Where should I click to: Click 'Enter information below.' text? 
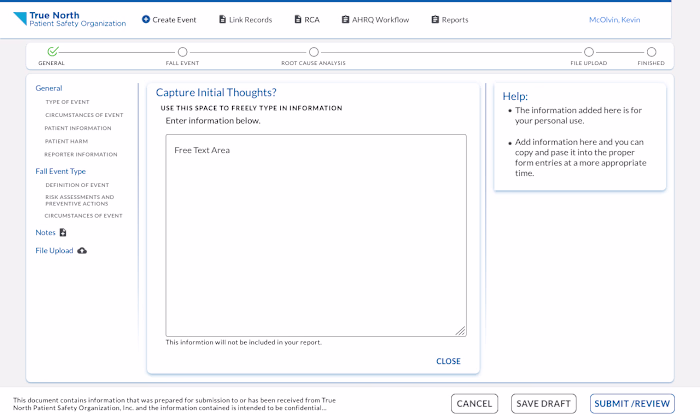point(213,121)
